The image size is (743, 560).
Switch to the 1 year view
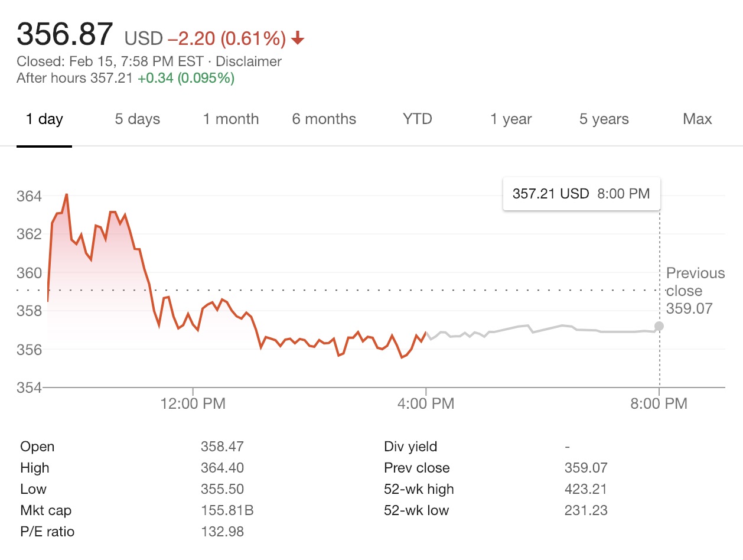coord(511,119)
